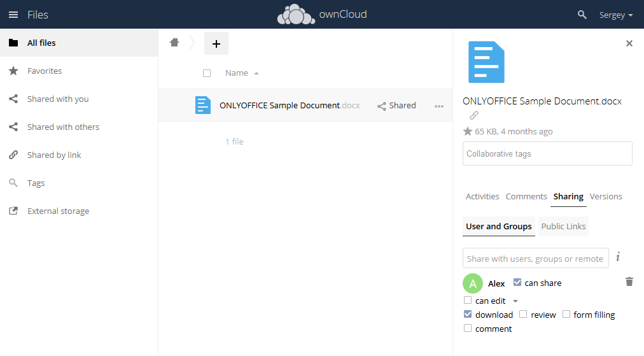Click Alex's name in share list
The width and height of the screenshot is (644, 356).
pyautogui.click(x=496, y=283)
